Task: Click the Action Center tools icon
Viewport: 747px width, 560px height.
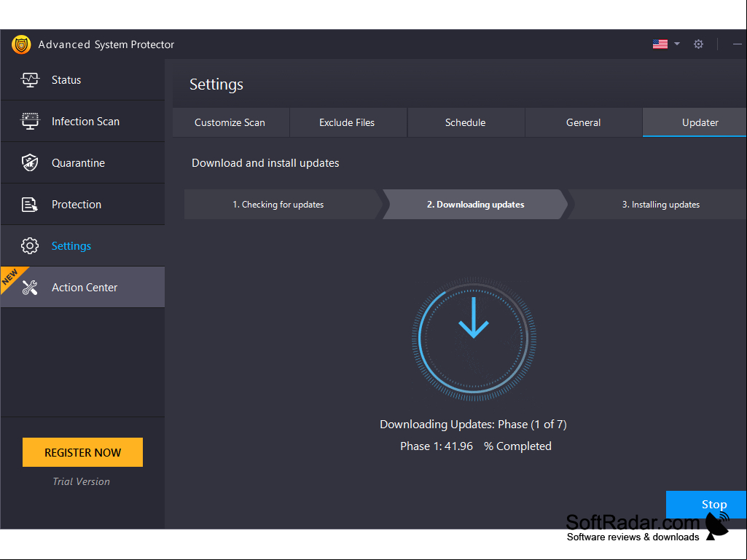Action: point(30,287)
